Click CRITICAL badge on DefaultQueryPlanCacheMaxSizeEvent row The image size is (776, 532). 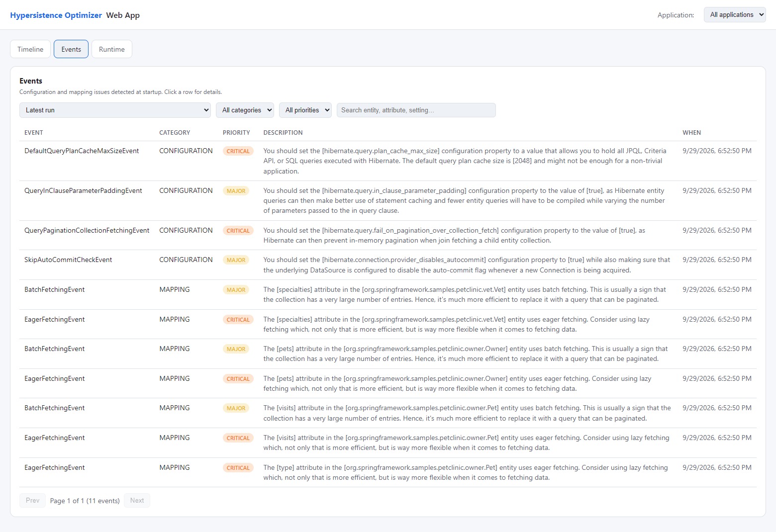click(x=238, y=151)
